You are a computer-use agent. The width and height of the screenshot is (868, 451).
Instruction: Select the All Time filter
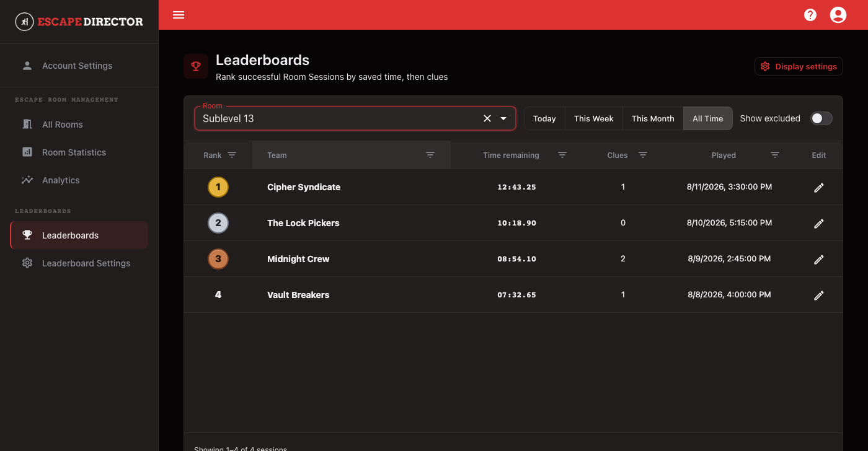708,118
